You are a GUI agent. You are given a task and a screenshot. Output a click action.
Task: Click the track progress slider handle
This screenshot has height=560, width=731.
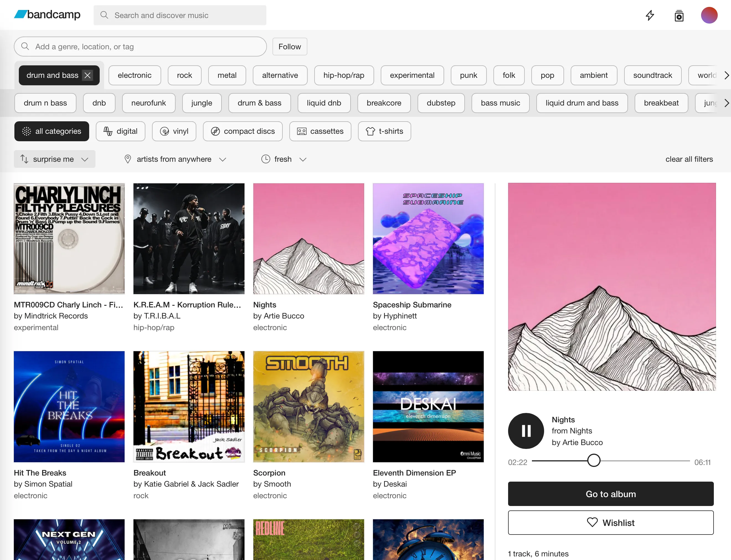click(x=593, y=460)
